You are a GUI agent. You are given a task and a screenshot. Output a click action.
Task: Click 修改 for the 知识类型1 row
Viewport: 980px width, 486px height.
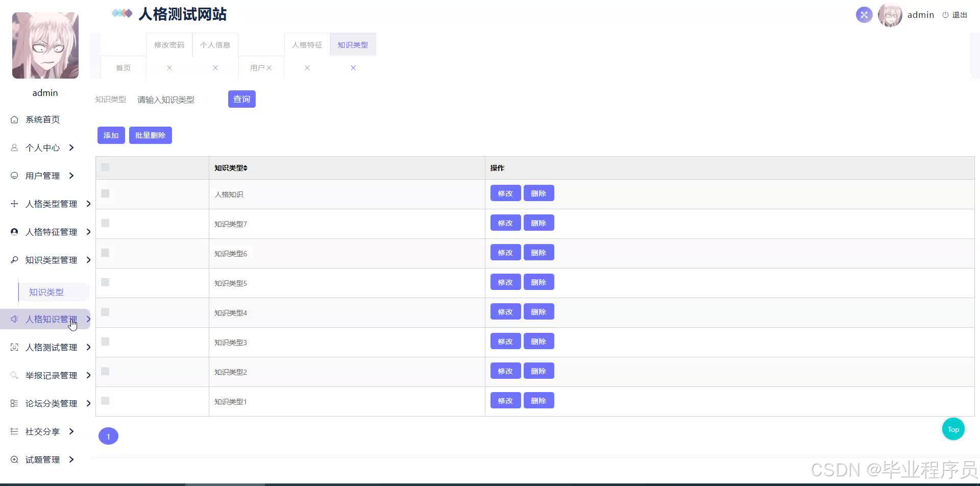point(506,401)
